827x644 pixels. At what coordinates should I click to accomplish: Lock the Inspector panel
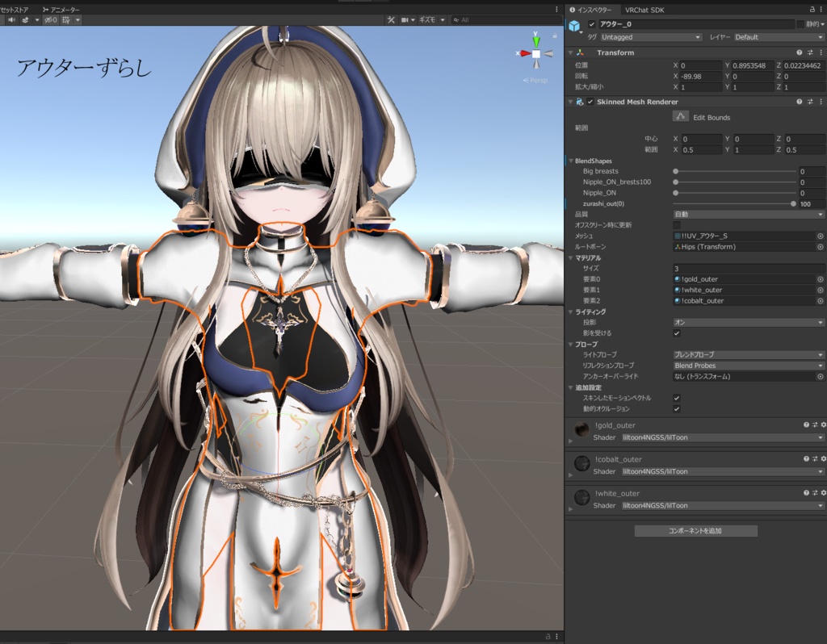(x=812, y=10)
